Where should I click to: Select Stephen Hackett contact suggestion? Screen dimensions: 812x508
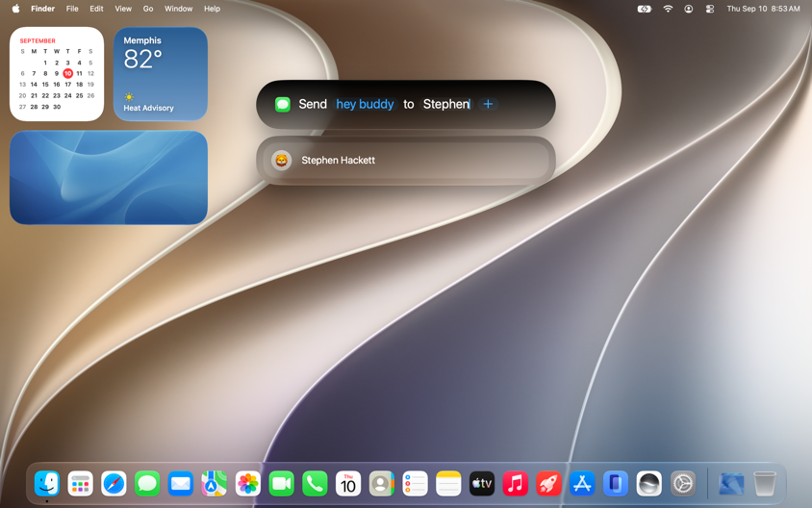tap(406, 161)
